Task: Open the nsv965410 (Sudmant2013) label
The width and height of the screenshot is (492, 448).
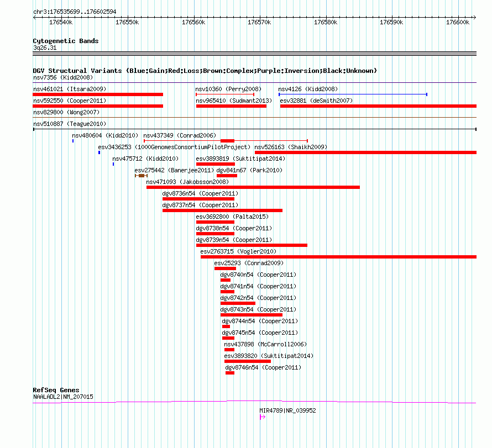Action: pyautogui.click(x=234, y=101)
